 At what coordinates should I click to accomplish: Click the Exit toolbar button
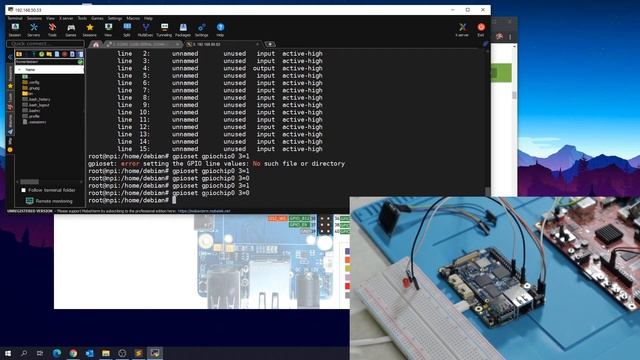481,30
